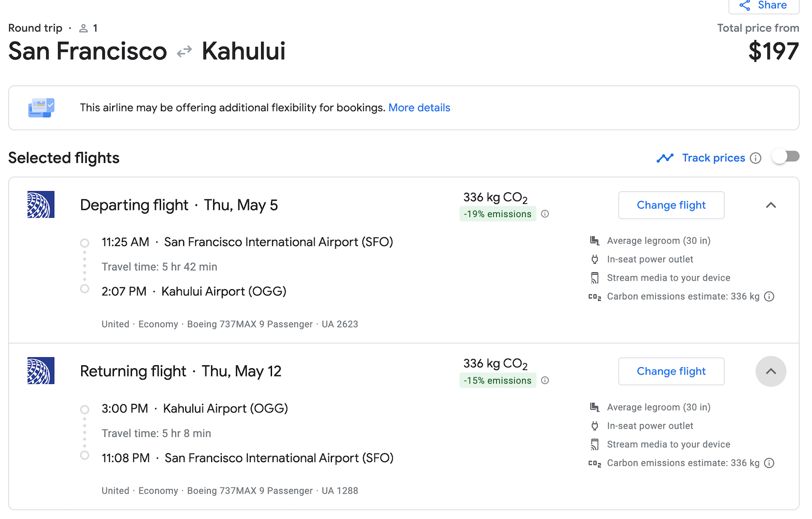Image resolution: width=812 pixels, height=519 pixels.
Task: Select the passenger count person icon
Action: click(x=82, y=28)
